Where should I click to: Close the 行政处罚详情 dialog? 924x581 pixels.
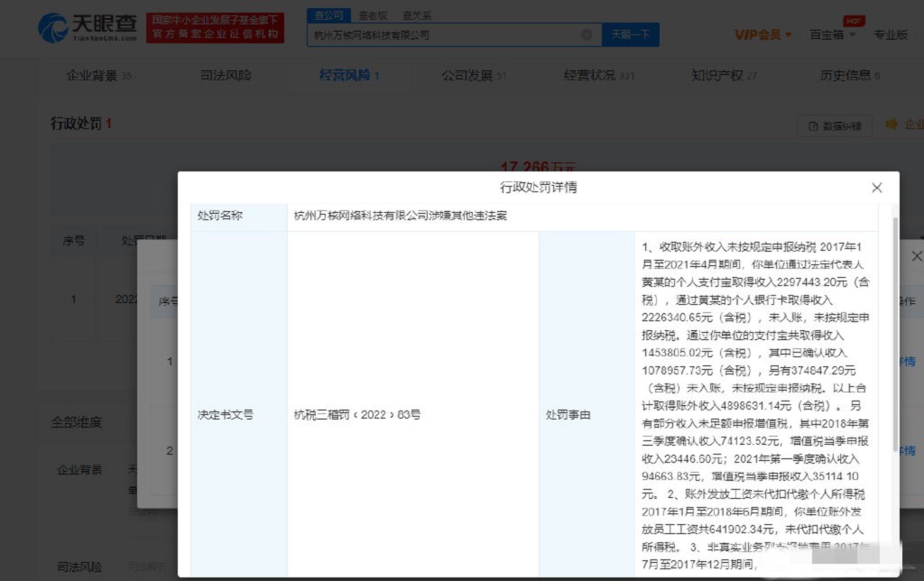(877, 188)
